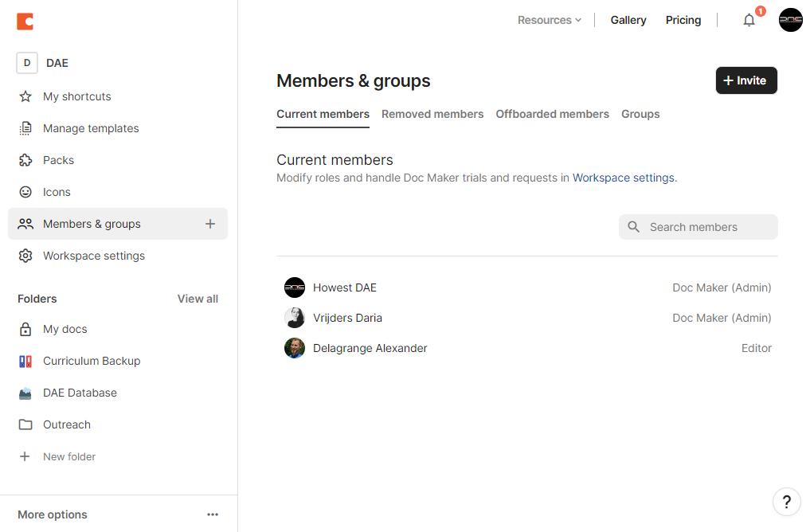Image resolution: width=810 pixels, height=532 pixels.
Task: Open the notifications bell
Action: tap(749, 20)
